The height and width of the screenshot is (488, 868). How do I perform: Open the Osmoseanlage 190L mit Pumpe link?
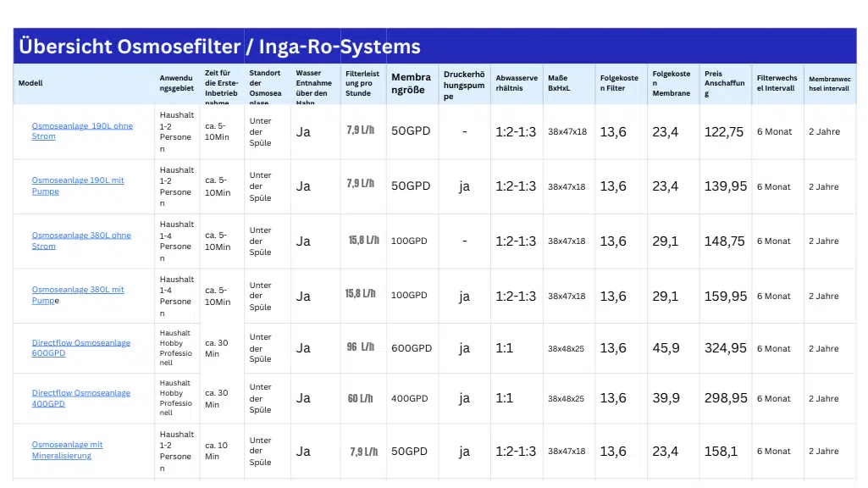(78, 186)
